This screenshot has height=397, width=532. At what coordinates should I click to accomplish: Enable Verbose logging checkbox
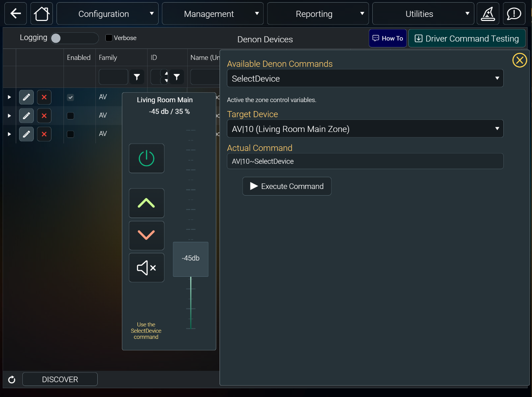click(x=109, y=38)
